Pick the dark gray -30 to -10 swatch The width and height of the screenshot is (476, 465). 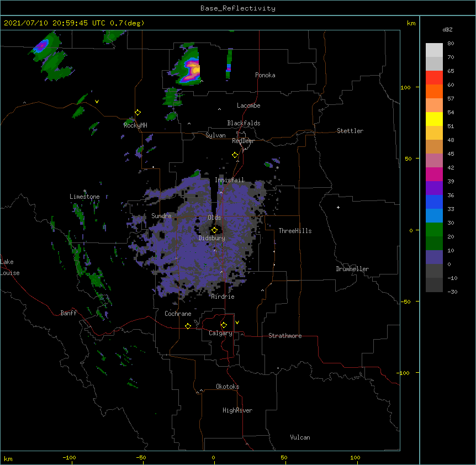point(434,285)
